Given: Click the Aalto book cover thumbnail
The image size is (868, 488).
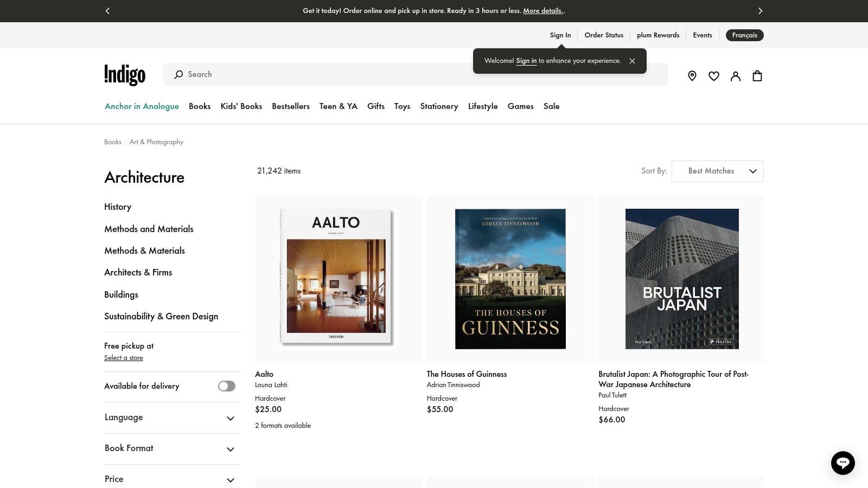Looking at the screenshot, I should pyautogui.click(x=337, y=278).
